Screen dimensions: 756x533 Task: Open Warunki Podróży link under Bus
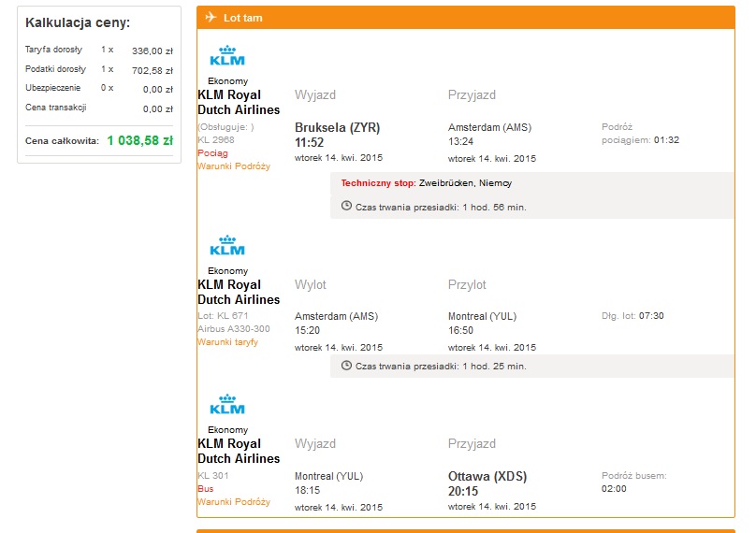pos(234,502)
